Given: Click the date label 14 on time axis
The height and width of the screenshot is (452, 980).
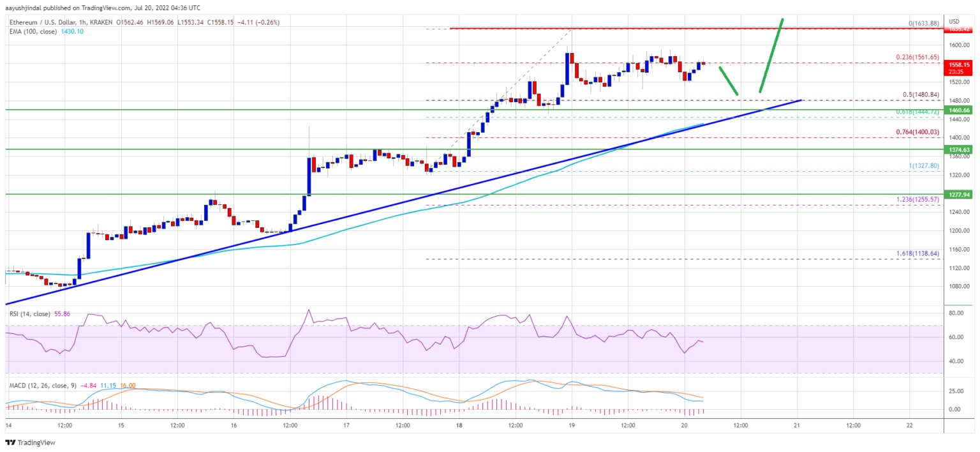Looking at the screenshot, I should (x=8, y=425).
